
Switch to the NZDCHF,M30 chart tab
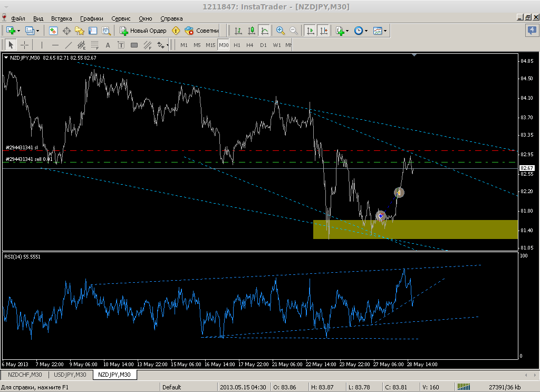point(25,375)
